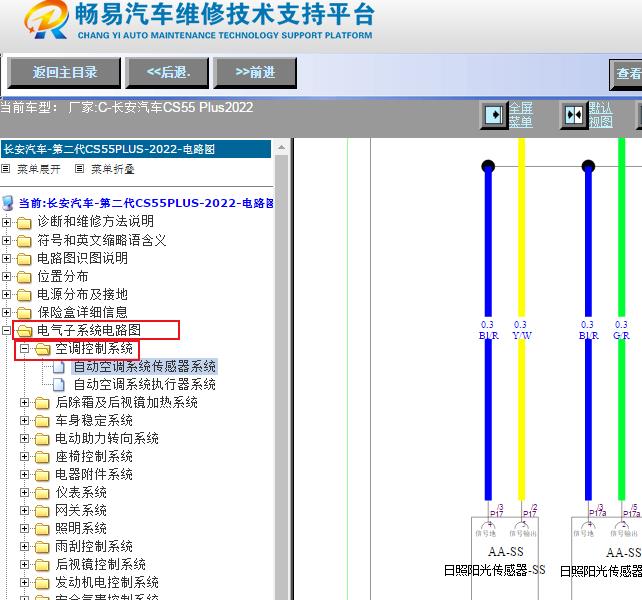This screenshot has height=600, width=642.
Task: Click the 菜单展开 icon
Action: pyautogui.click(x=6, y=169)
